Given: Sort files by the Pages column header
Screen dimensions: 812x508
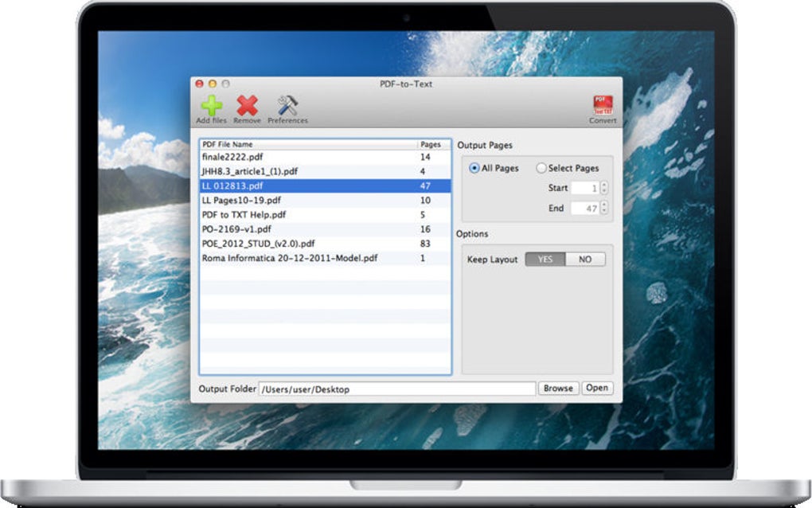Looking at the screenshot, I should tap(431, 144).
